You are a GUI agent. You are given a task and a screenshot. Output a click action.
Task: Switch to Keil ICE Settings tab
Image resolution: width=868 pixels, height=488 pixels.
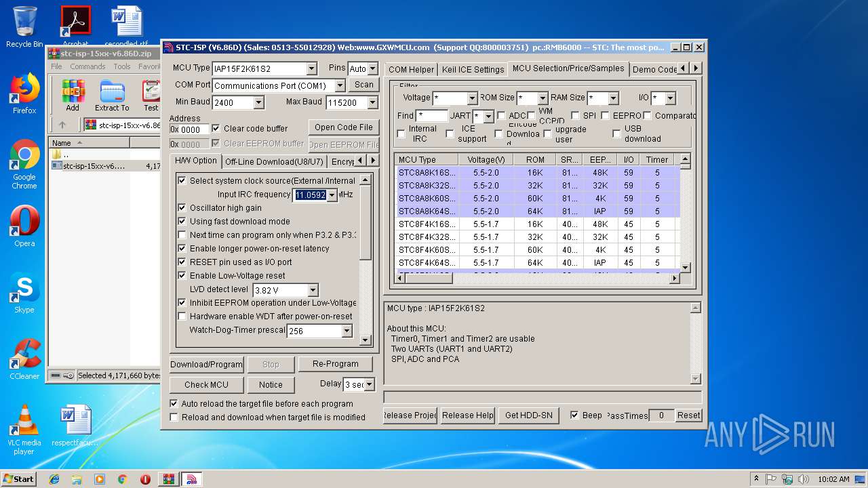(473, 69)
